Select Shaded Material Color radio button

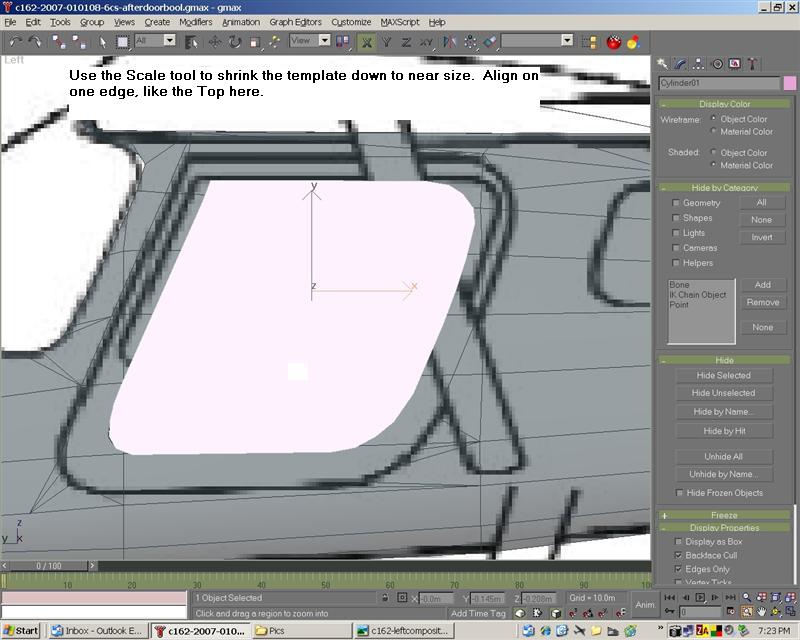click(x=714, y=165)
